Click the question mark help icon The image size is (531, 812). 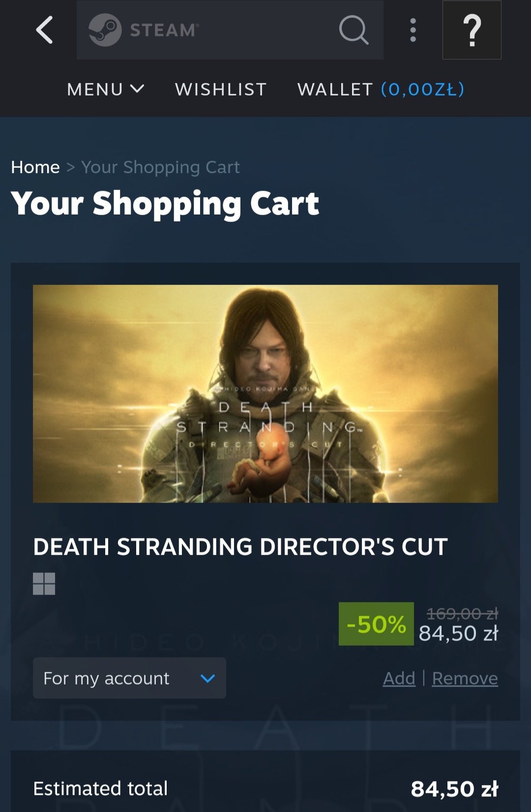click(x=472, y=30)
